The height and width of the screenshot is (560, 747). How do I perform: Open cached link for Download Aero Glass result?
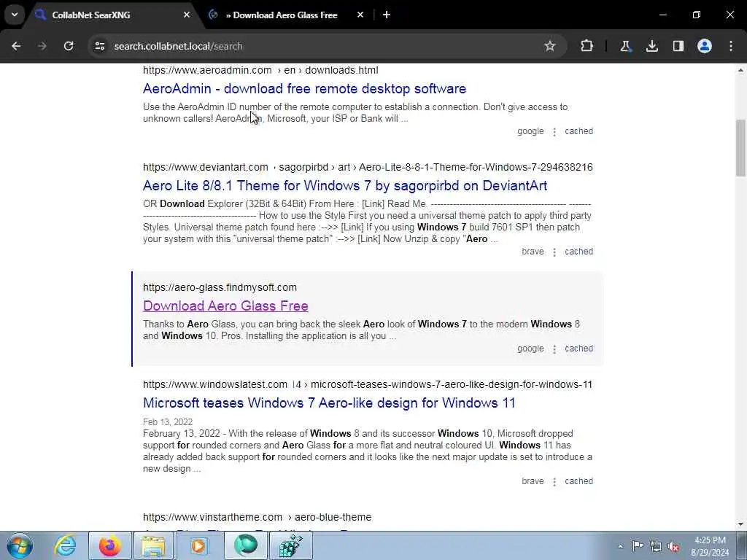[578, 349]
